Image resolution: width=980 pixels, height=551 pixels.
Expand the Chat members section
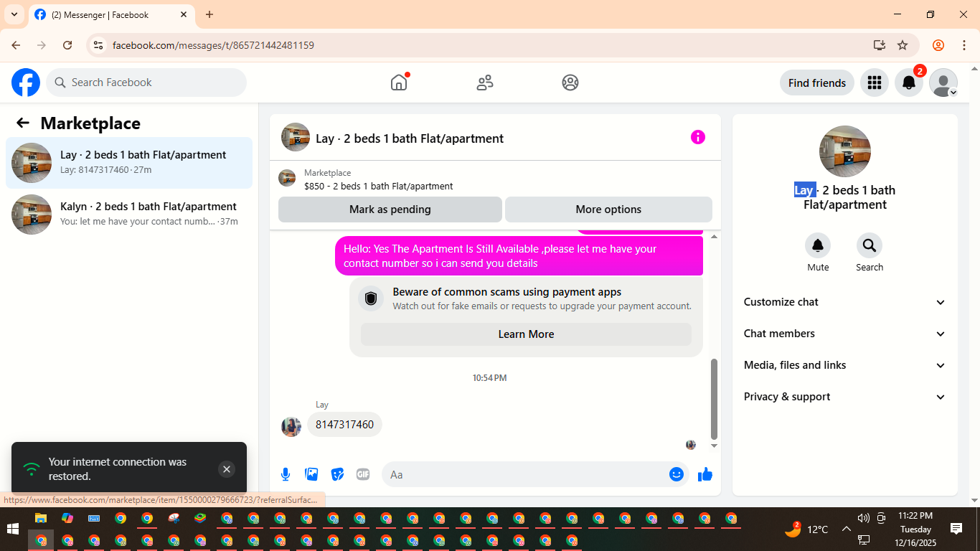click(845, 334)
